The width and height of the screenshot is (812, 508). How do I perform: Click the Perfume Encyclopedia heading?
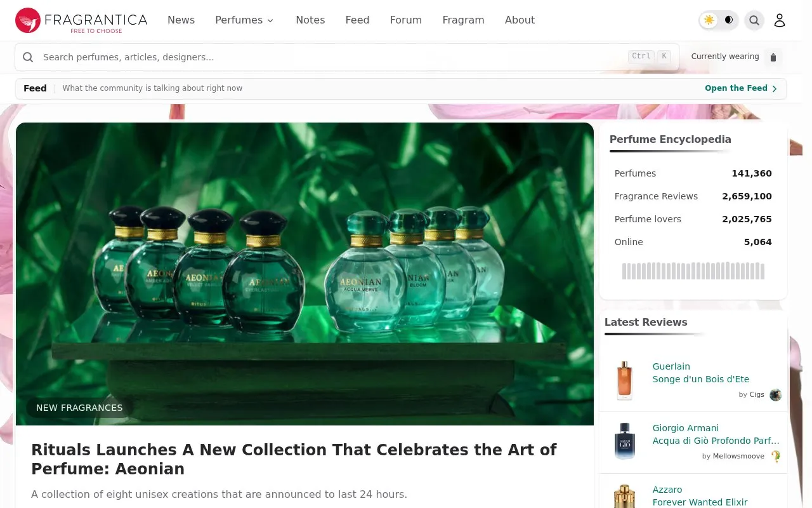670,139
